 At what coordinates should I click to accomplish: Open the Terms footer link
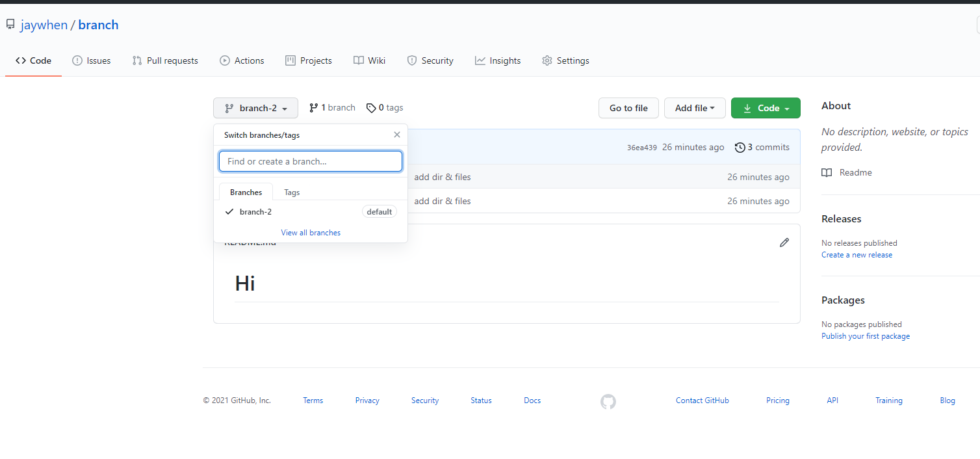[x=313, y=400]
